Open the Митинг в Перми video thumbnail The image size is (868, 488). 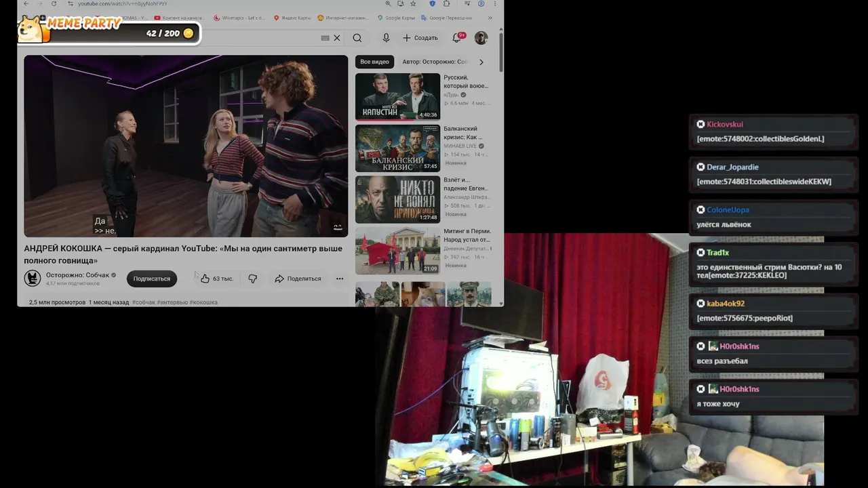[x=397, y=251]
